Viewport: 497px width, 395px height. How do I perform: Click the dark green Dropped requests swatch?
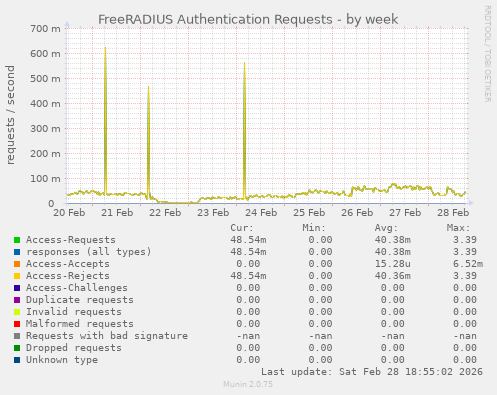tap(17, 348)
